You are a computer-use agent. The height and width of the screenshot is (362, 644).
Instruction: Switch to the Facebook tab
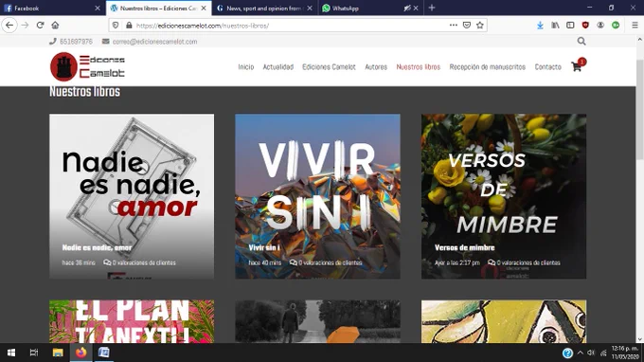click(x=53, y=9)
